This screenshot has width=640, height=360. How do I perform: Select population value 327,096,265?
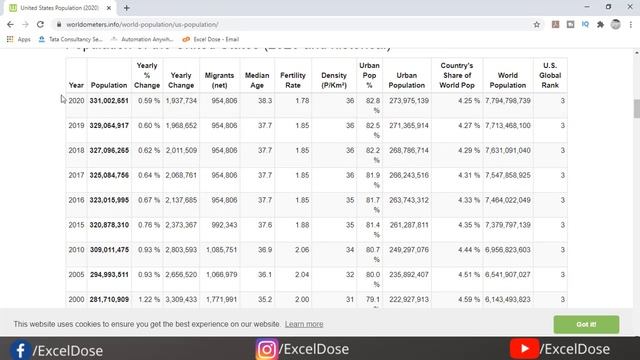109,150
